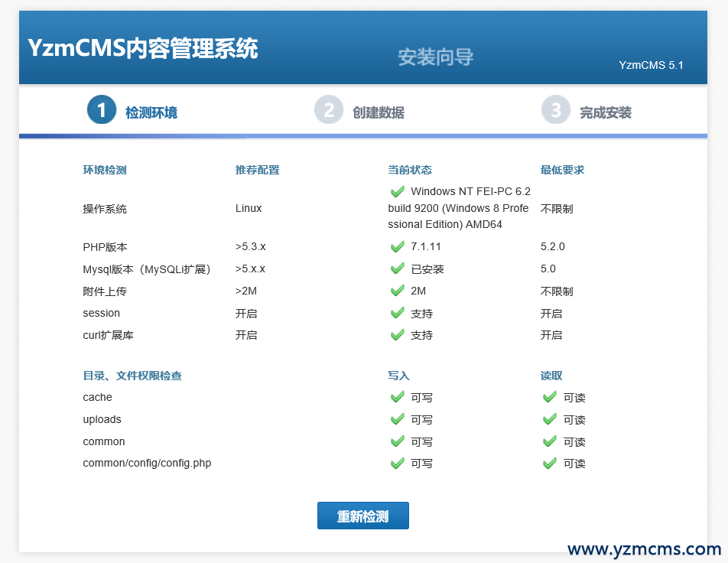Click the checkmark beside 已安装
Image resolution: width=728 pixels, height=563 pixels.
[398, 268]
